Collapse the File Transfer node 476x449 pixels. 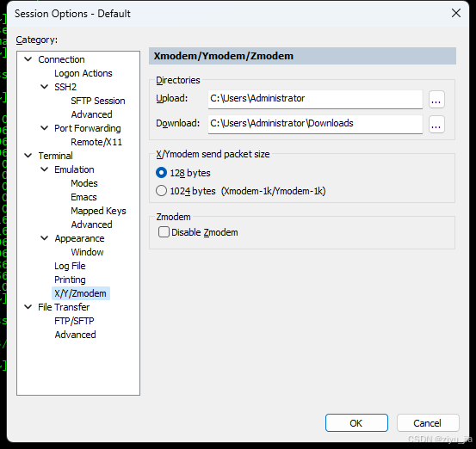pos(28,307)
